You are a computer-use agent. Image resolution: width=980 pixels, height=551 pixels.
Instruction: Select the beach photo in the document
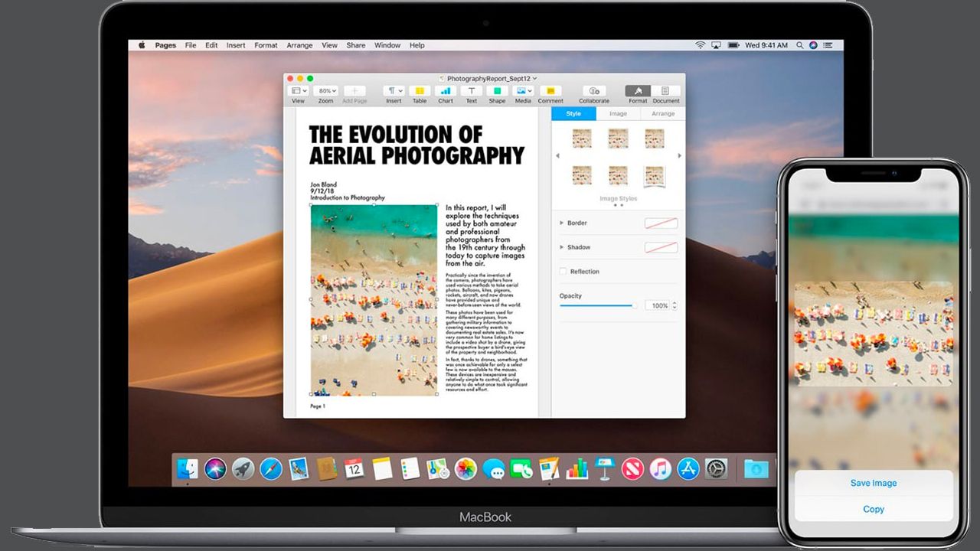[x=374, y=300]
